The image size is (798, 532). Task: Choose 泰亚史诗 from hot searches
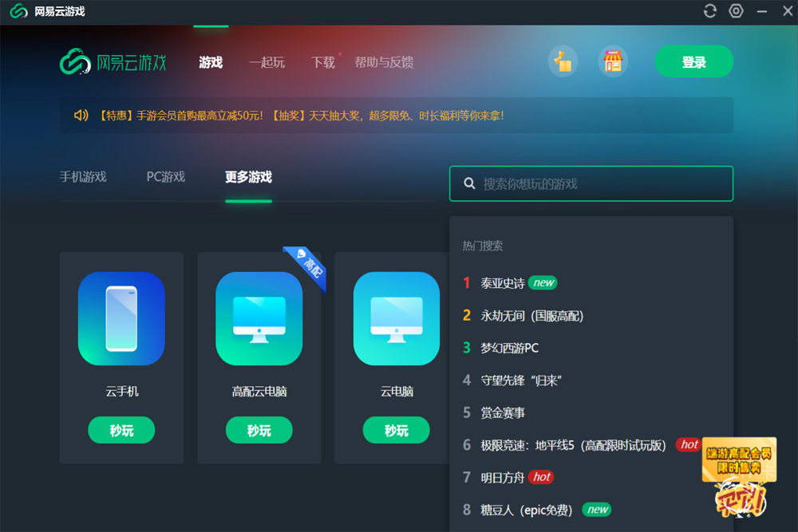click(x=503, y=283)
